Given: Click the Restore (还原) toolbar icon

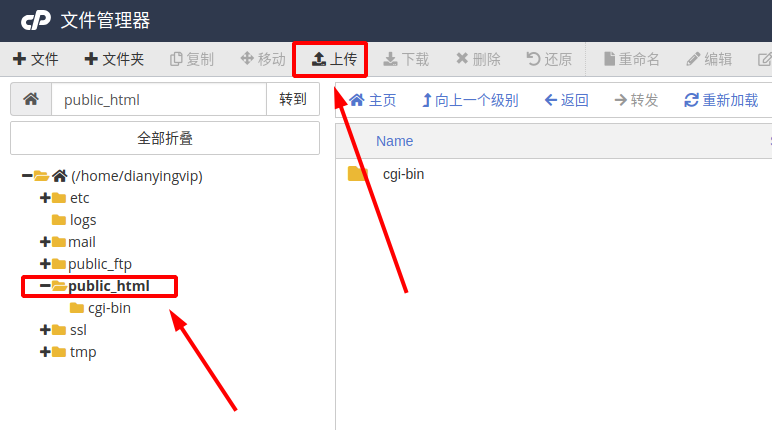Looking at the screenshot, I should [533, 59].
